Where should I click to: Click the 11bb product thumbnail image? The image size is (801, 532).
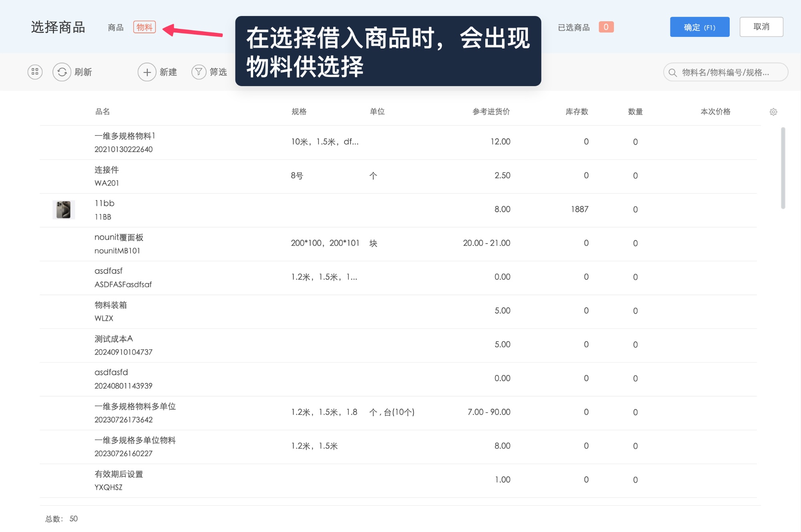pyautogui.click(x=63, y=209)
